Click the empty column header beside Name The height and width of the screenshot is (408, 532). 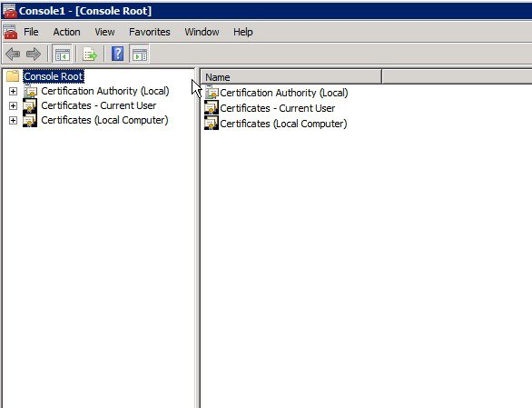457,77
